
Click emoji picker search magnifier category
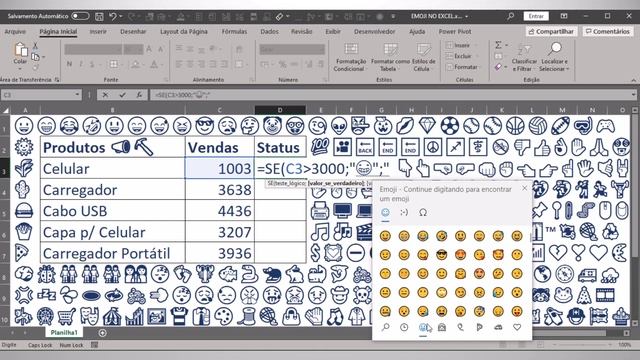tap(385, 327)
